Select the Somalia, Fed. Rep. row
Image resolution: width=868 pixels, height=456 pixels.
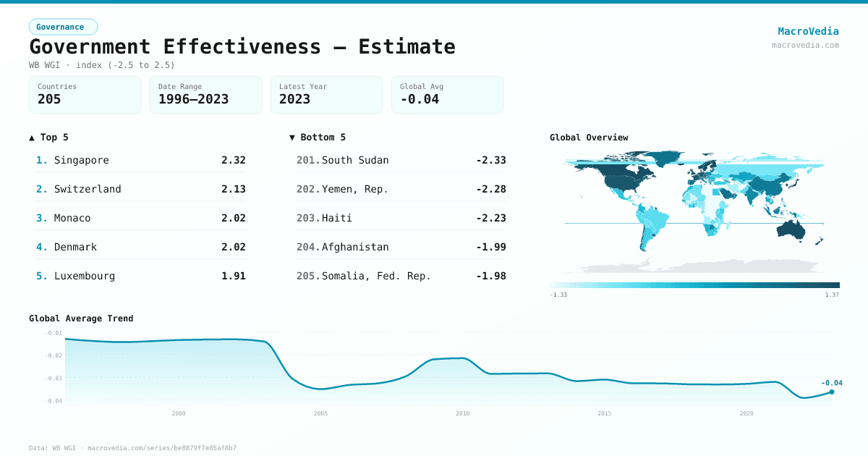401,276
